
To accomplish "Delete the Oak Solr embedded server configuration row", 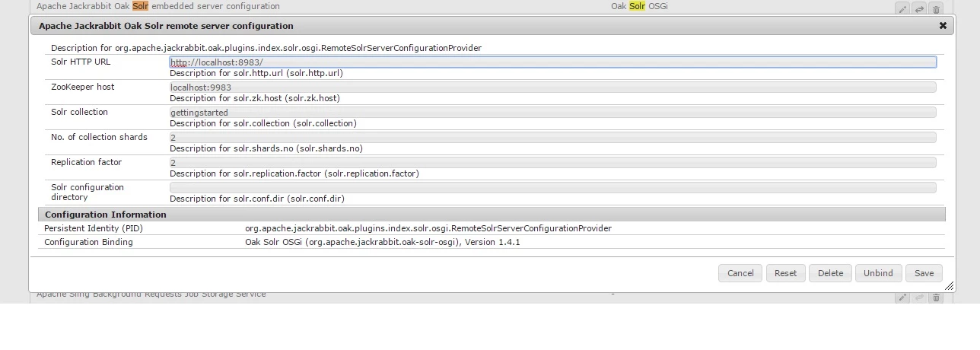I will tap(937, 8).
